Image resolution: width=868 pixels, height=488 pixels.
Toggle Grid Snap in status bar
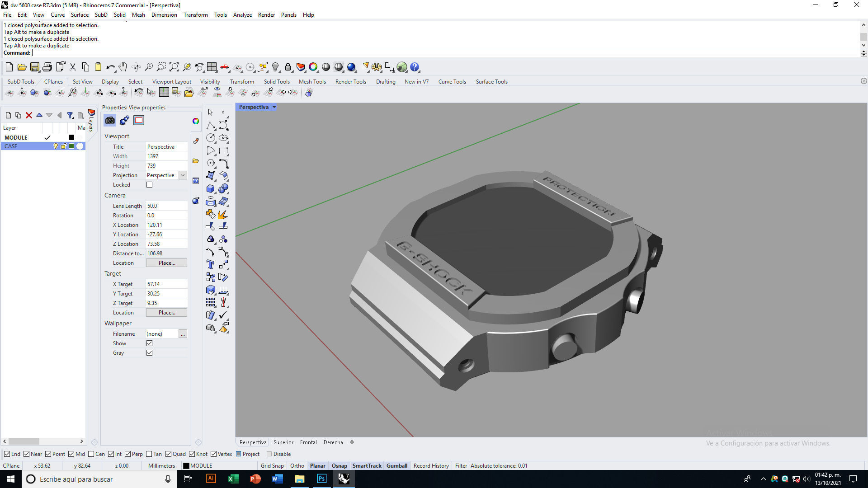click(272, 466)
